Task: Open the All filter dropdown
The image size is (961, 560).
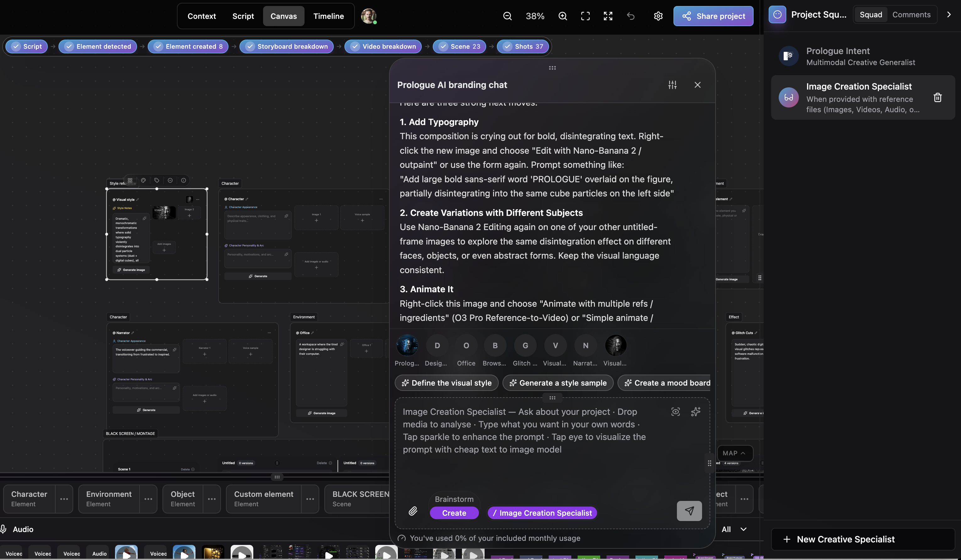Action: point(734,529)
